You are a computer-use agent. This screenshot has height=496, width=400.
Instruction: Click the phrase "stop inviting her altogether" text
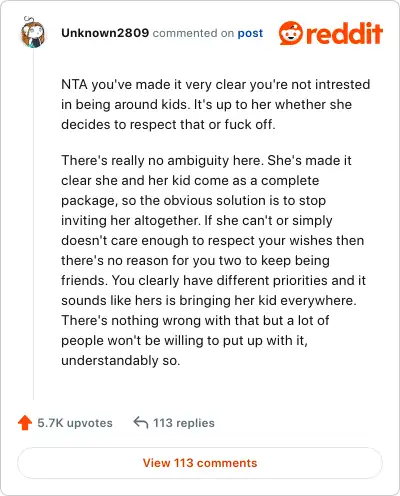pyautogui.click(x=193, y=211)
